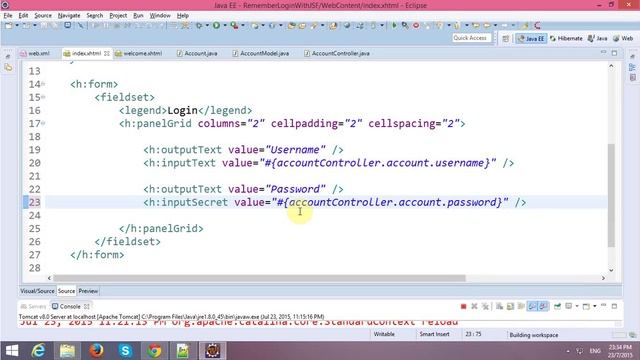This screenshot has width=640, height=360.
Task: Open the Help menu
Action: [x=182, y=16]
